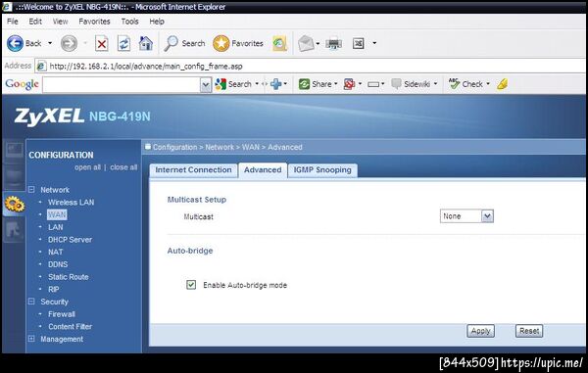The height and width of the screenshot is (373, 588).
Task: Collapse the Security tree node
Action: pyautogui.click(x=31, y=302)
